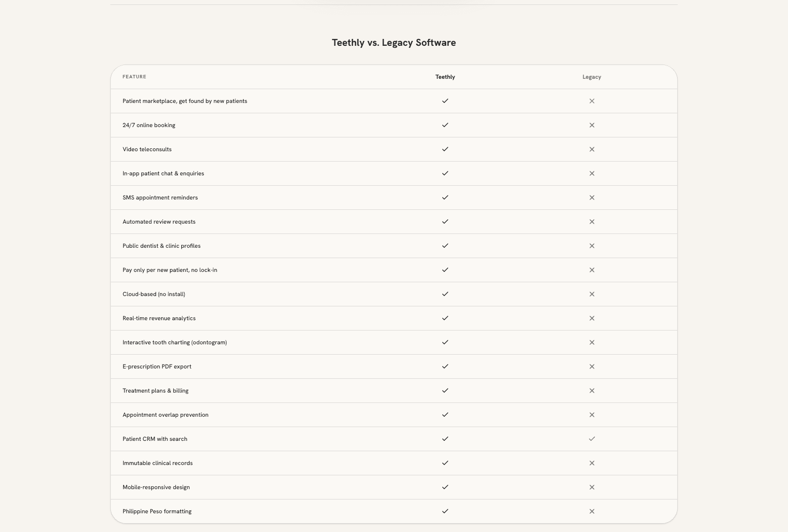The height and width of the screenshot is (532, 788).
Task: Click 'In-app patient chat & enquiries' label
Action: pos(163,173)
